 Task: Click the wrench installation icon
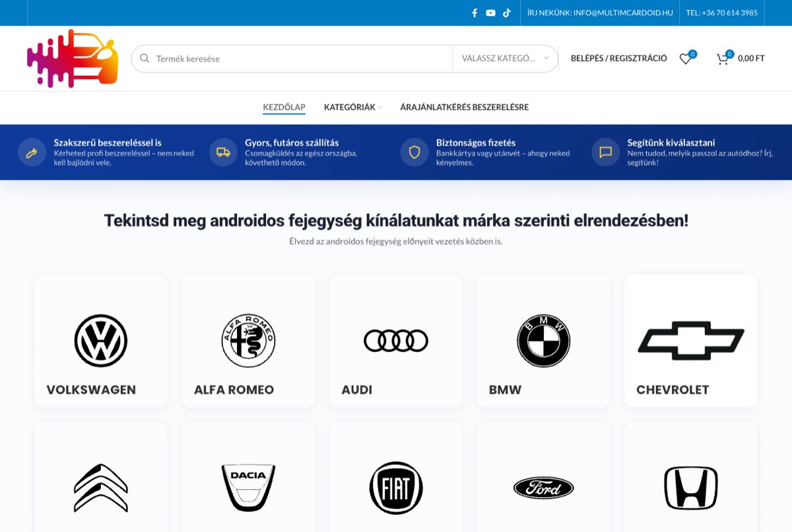[x=32, y=152]
